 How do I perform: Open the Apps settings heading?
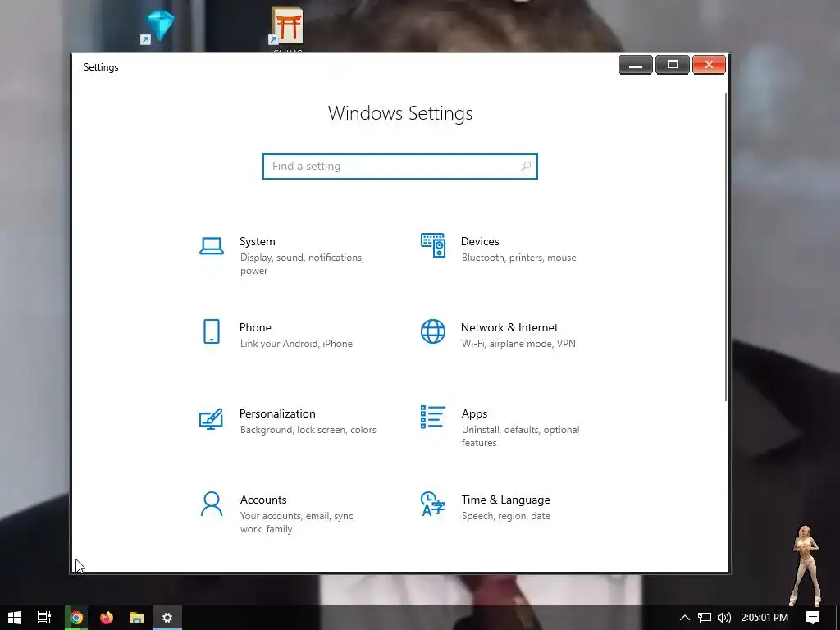point(475,413)
